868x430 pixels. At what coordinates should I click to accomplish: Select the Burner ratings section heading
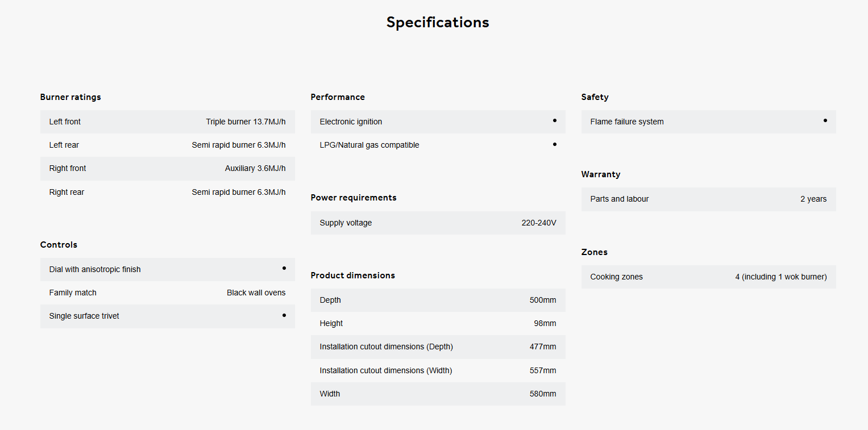[x=70, y=97]
